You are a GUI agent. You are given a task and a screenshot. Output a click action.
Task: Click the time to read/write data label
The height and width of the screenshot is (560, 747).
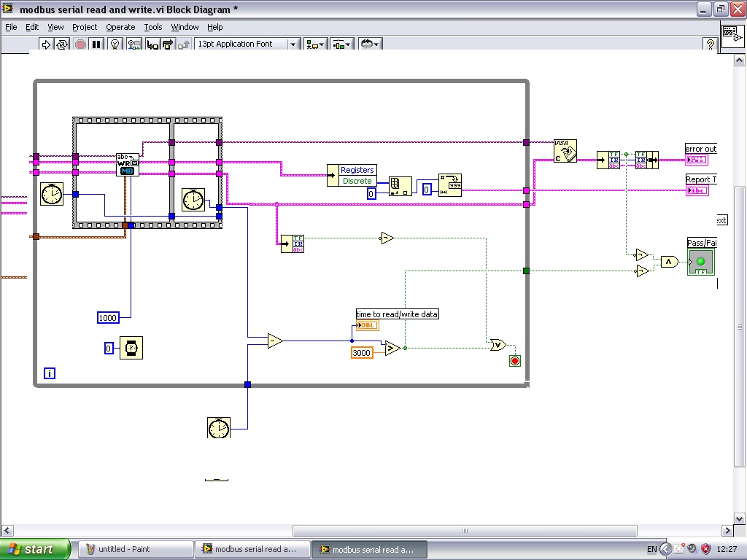pyautogui.click(x=397, y=314)
